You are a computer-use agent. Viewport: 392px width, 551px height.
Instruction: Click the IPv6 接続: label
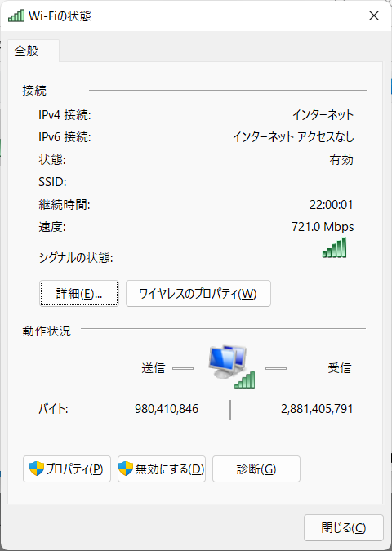[x=65, y=136]
